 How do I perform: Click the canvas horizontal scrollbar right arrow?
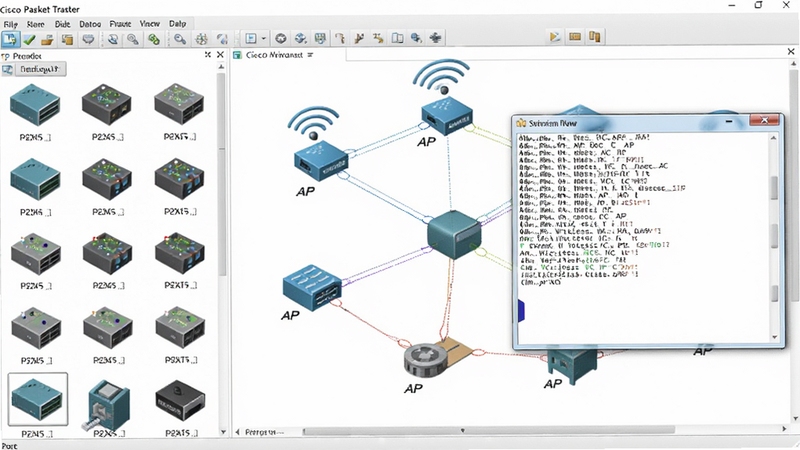[784, 430]
